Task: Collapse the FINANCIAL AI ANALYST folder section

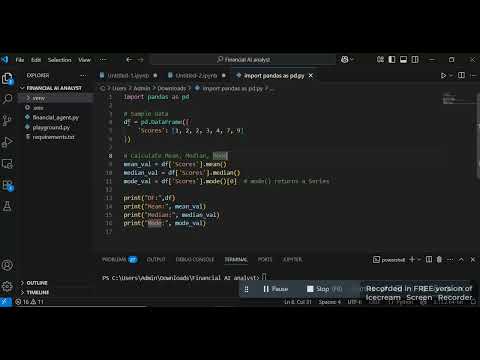Action: pyautogui.click(x=54, y=88)
